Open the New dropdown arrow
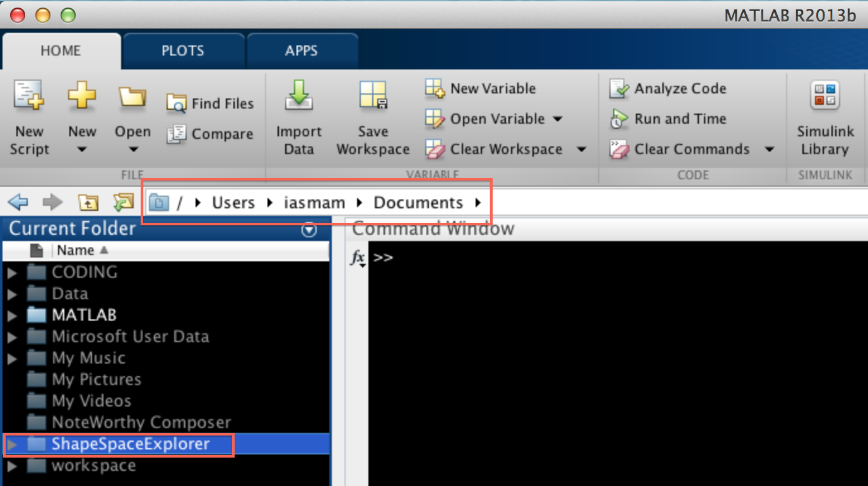The height and width of the screenshot is (486, 868). pos(82,150)
